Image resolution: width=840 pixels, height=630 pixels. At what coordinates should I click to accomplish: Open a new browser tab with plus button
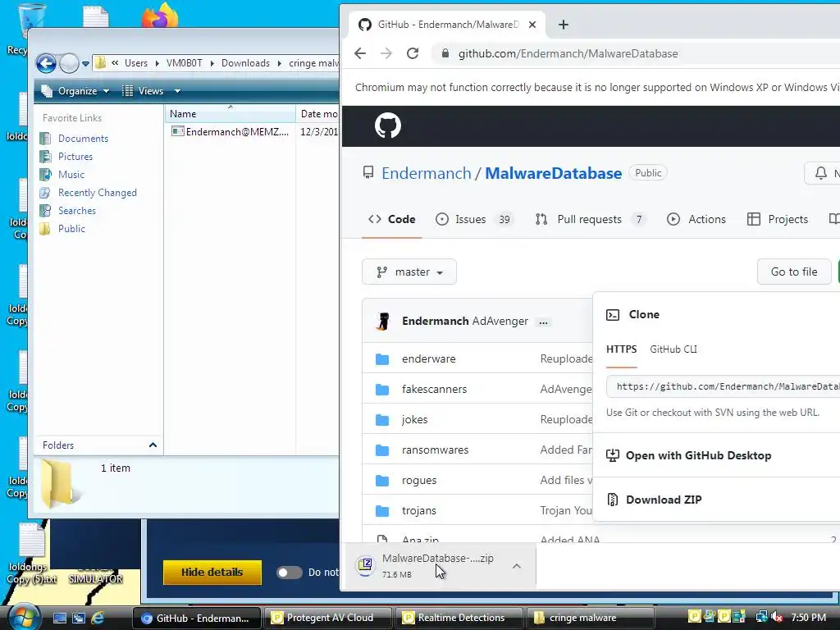pyautogui.click(x=563, y=25)
